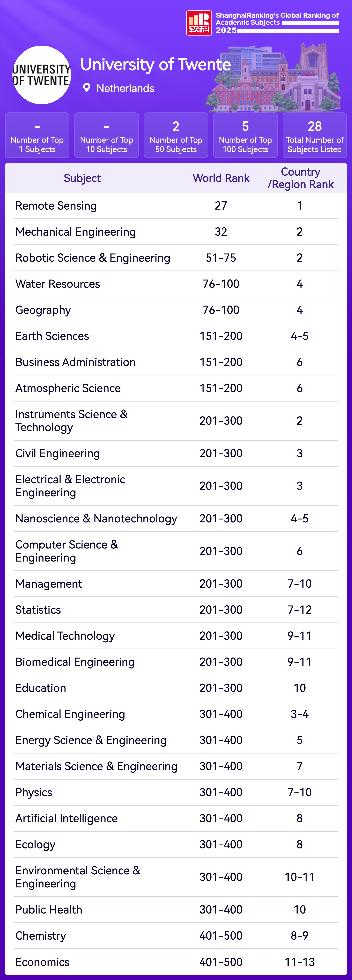Open the Artificial Intelligence subject row
This screenshot has height=980, width=352.
coord(67,818)
